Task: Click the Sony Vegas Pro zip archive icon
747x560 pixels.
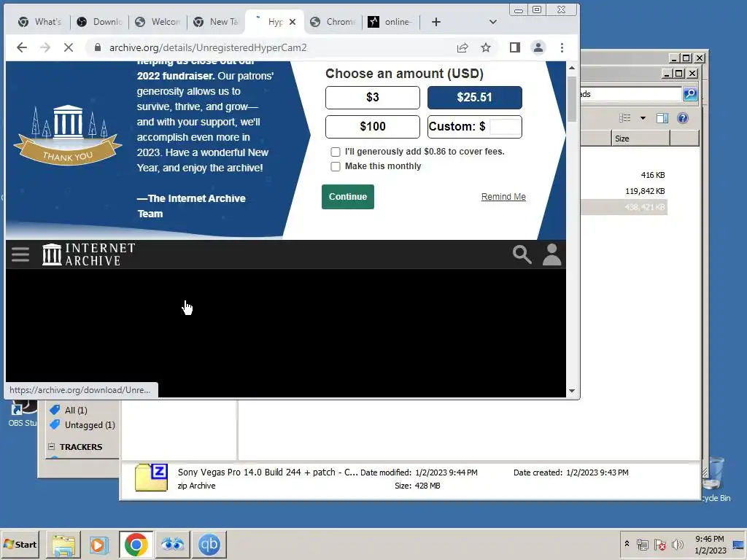Action: click(x=152, y=478)
